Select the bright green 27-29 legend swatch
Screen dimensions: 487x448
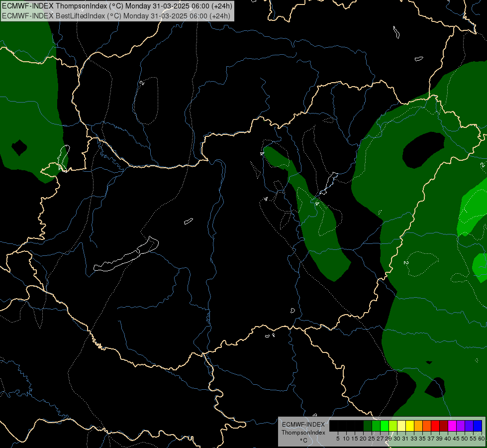point(385,426)
